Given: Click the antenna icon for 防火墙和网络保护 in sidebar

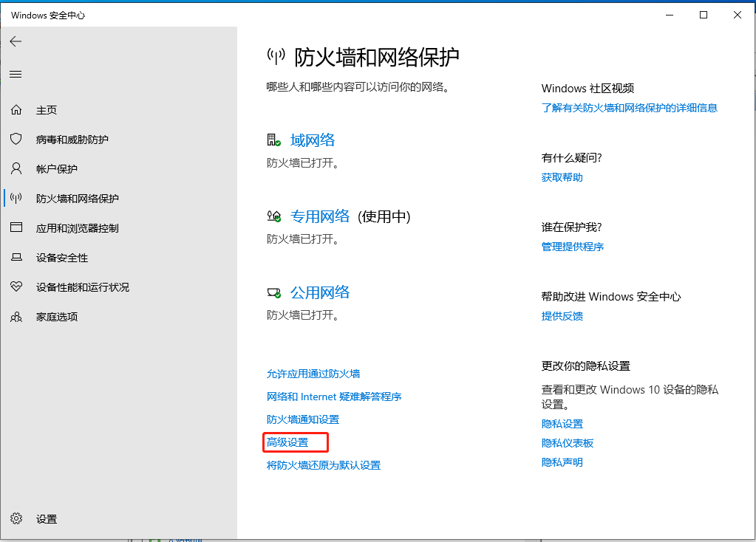Looking at the screenshot, I should tap(16, 198).
